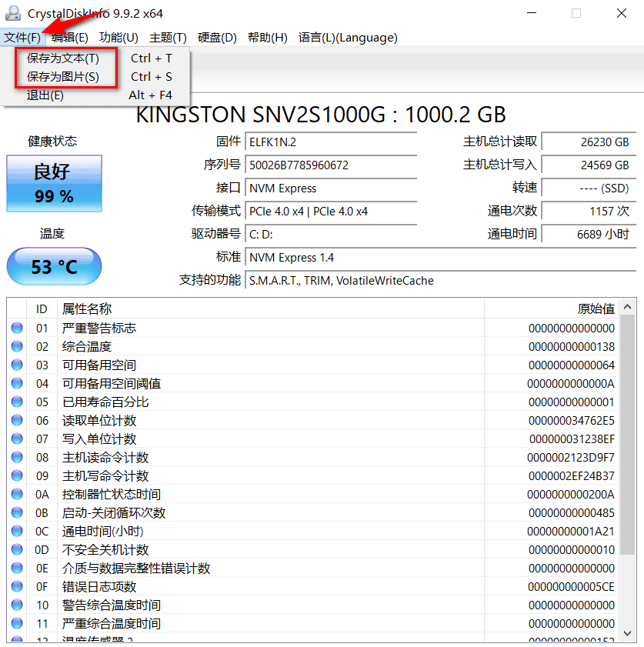644x647 pixels.
Task: Click the status dot for 09 主机写命令计数
Action: pos(17,475)
